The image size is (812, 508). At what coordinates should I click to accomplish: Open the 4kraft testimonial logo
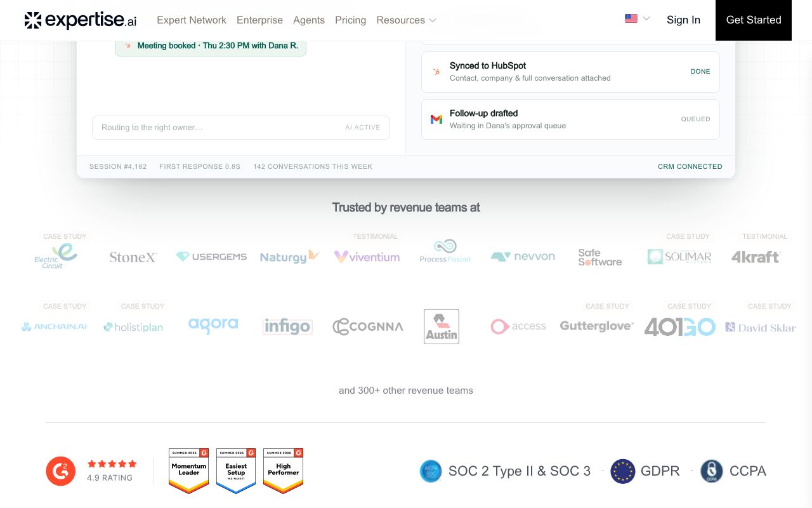click(x=756, y=257)
